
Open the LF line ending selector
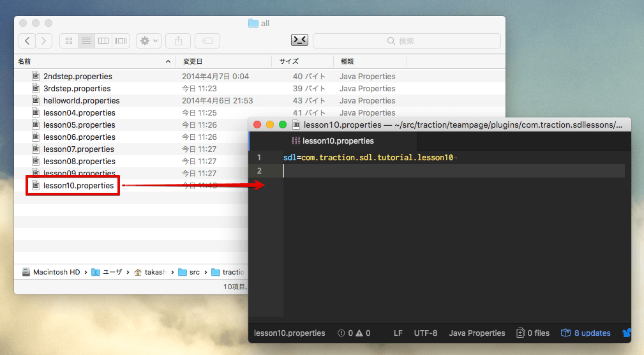click(398, 333)
